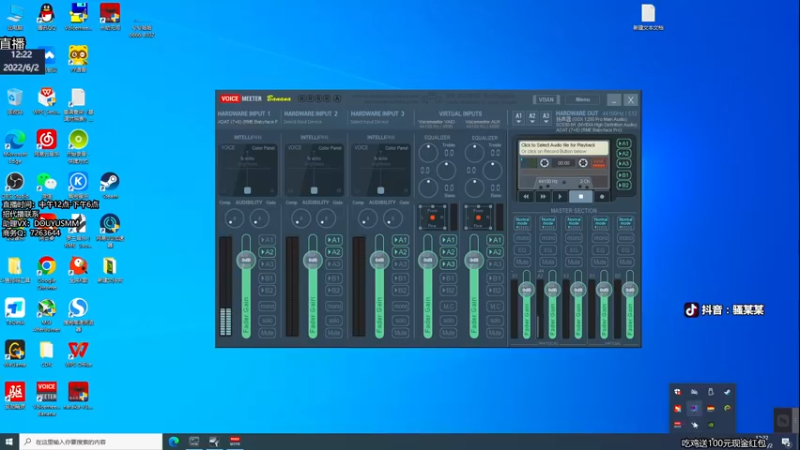Open NetEase Cloud Music desktop icon
The width and height of the screenshot is (800, 450).
tap(46, 144)
